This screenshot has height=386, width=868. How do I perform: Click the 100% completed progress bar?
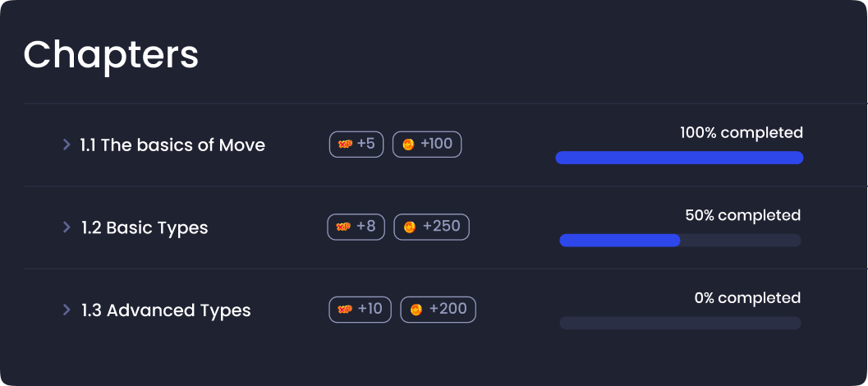[679, 158]
